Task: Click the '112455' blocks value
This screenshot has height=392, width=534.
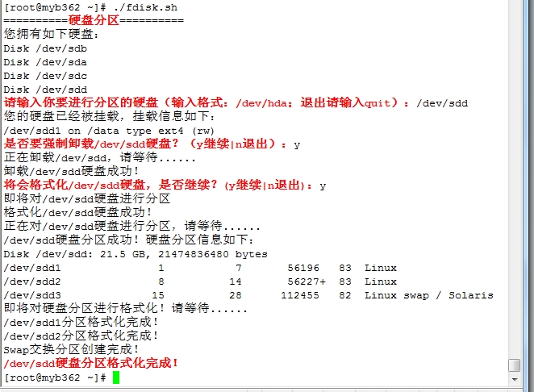Action: coord(300,295)
